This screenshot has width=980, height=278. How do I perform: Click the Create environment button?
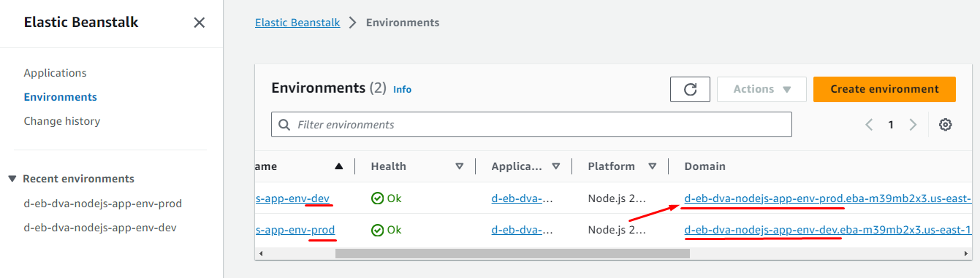[884, 89]
